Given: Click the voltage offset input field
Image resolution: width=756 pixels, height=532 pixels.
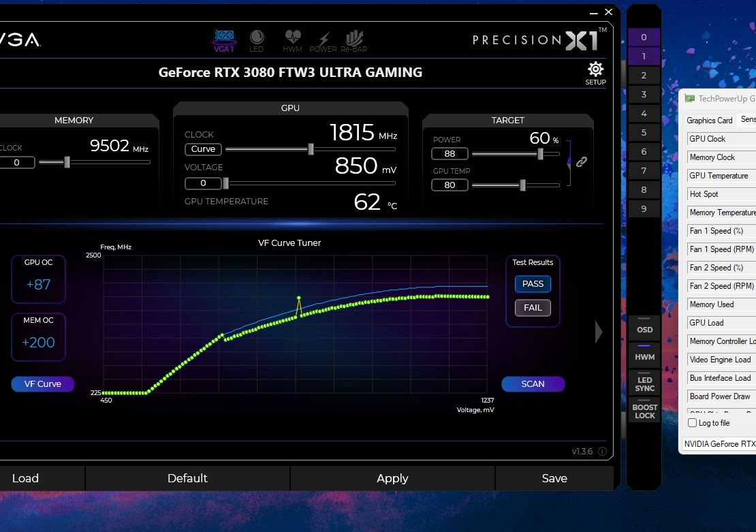Looking at the screenshot, I should tap(203, 183).
